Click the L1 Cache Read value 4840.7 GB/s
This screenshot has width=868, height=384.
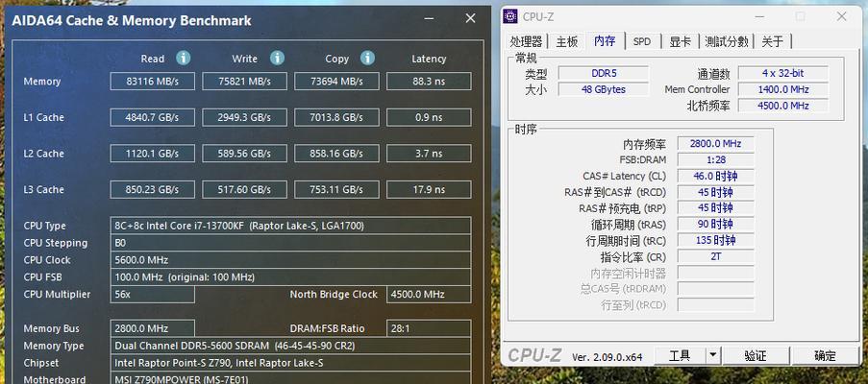pyautogui.click(x=152, y=117)
